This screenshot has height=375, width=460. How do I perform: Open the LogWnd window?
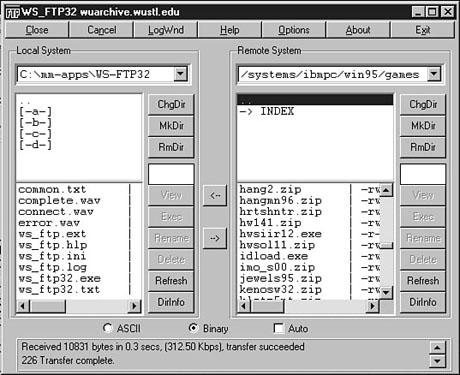[x=166, y=30]
